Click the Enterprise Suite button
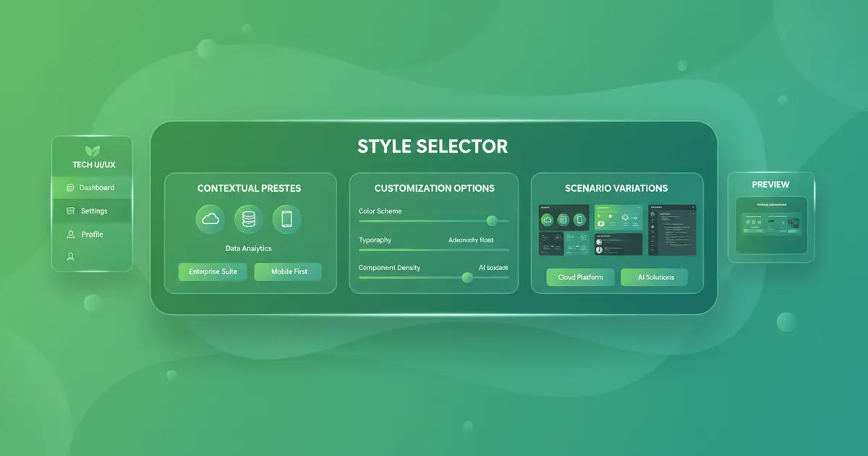Image resolution: width=868 pixels, height=456 pixels. [212, 272]
